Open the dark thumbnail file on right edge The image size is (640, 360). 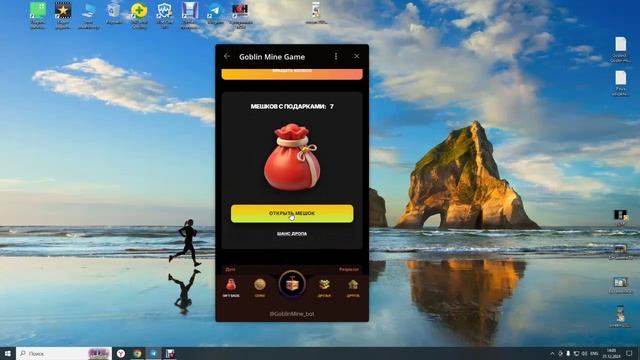coord(620,218)
